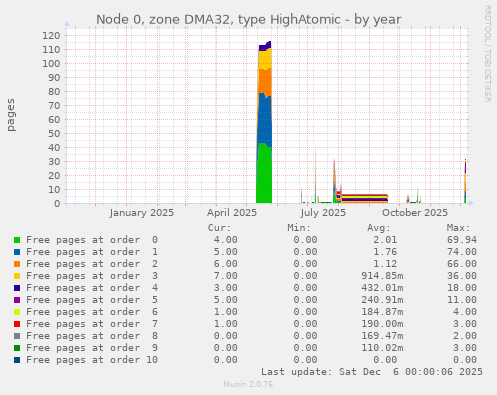497x395 pixels.
Task: Click 'Free pages at order 9' label
Action: (92, 348)
